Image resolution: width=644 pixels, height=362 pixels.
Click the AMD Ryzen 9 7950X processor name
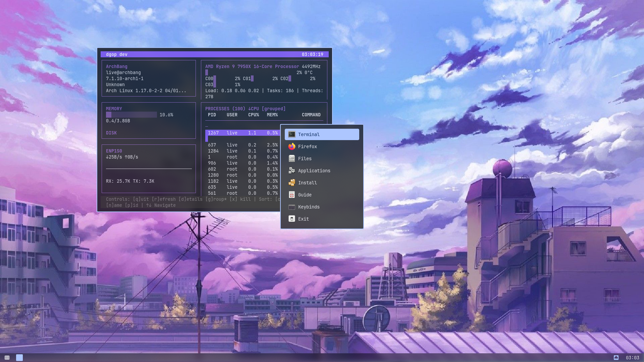click(252, 66)
